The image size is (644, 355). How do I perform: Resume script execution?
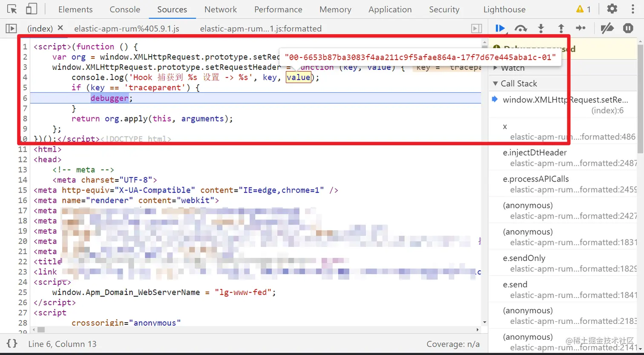500,28
